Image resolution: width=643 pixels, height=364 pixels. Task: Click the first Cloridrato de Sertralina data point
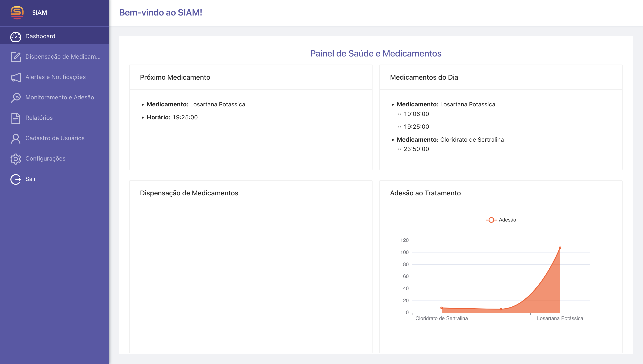point(441,308)
